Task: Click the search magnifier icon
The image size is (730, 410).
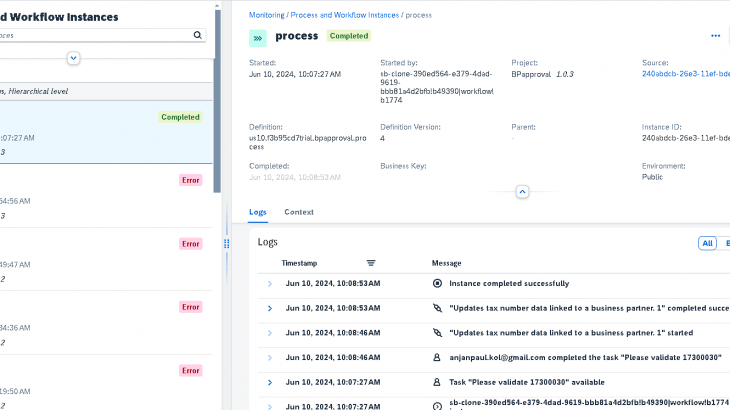Action: (197, 35)
